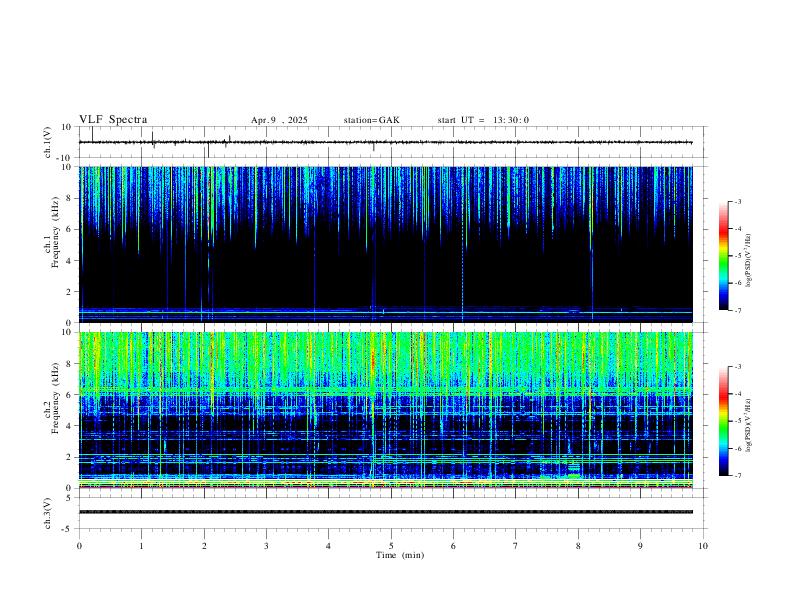This screenshot has height=612, width=792.
Task: Click the "-7" tick on ch.1 color bar
Action: pos(738,310)
